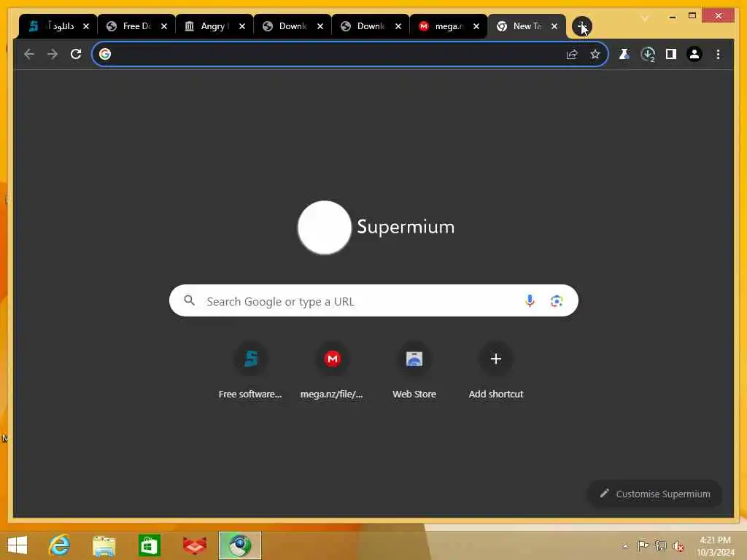Focus the Search Google or type a URL box
The height and width of the screenshot is (560, 747).
click(x=373, y=301)
